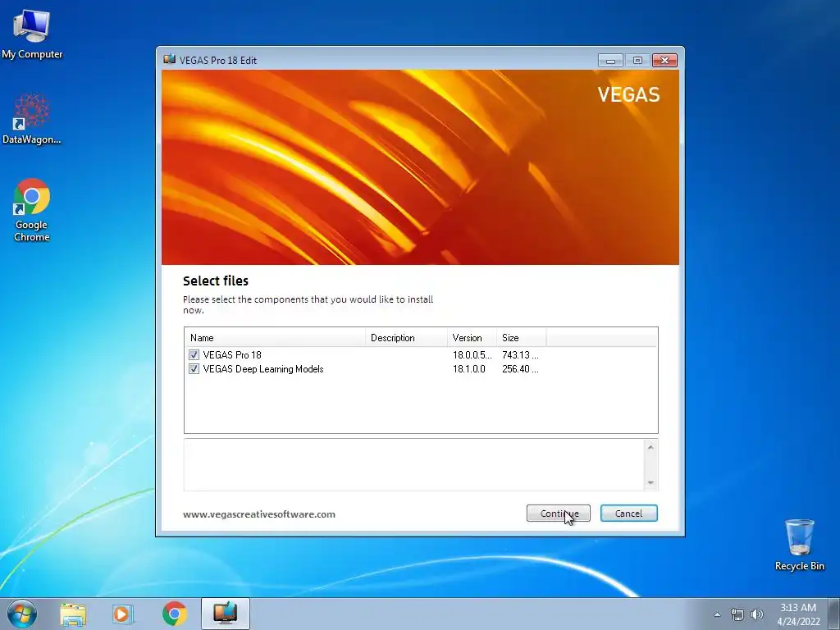Click the Description column header
The width and height of the screenshot is (840, 630).
pos(406,337)
